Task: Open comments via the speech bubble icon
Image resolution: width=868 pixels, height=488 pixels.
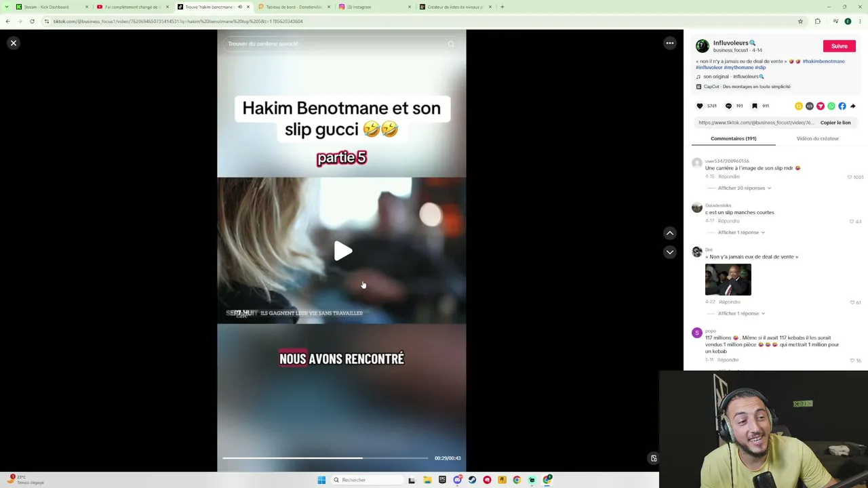Action: click(x=728, y=106)
